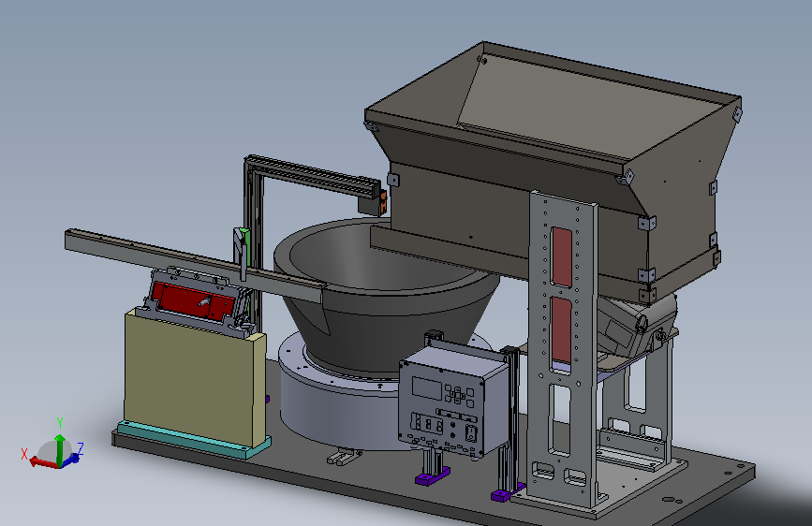Viewport: 812px width, 526px height.
Task: Select the red plate on the tilted fixture
Action: [194, 301]
